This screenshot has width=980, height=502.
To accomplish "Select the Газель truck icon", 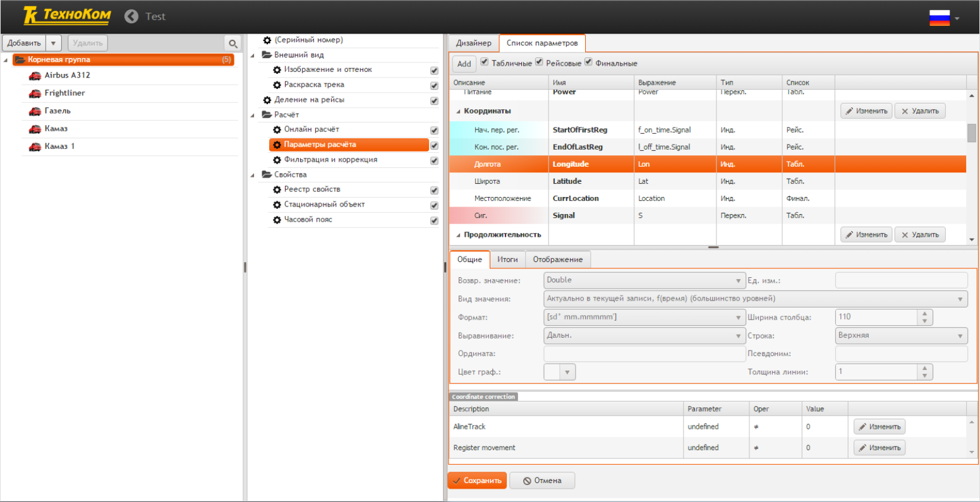I will 35,111.
